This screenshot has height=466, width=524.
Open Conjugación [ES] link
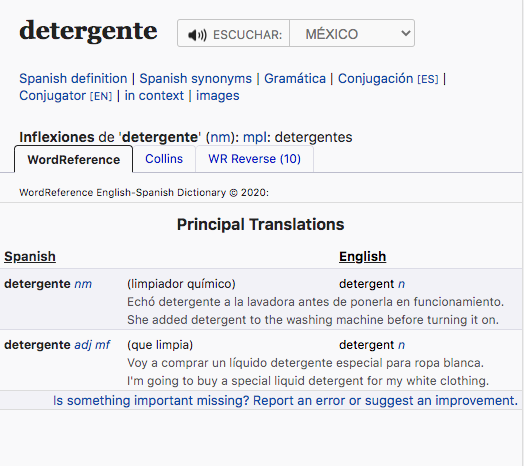[388, 79]
